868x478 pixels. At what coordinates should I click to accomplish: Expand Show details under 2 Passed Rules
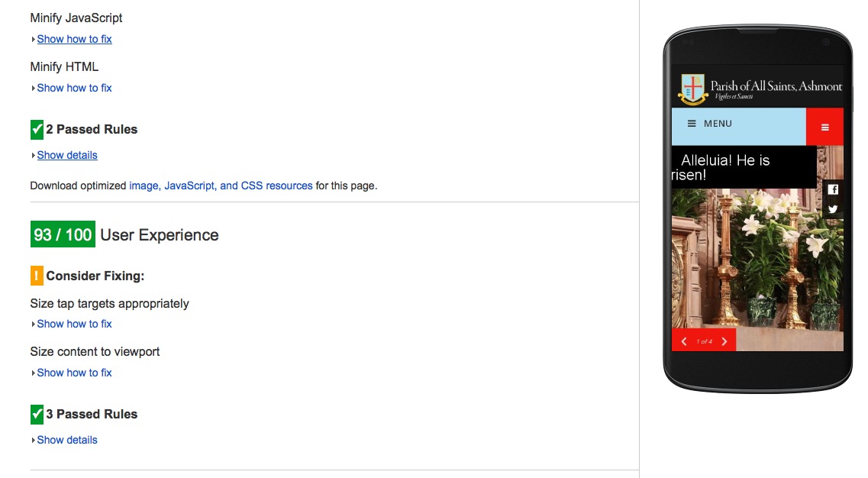(x=67, y=156)
